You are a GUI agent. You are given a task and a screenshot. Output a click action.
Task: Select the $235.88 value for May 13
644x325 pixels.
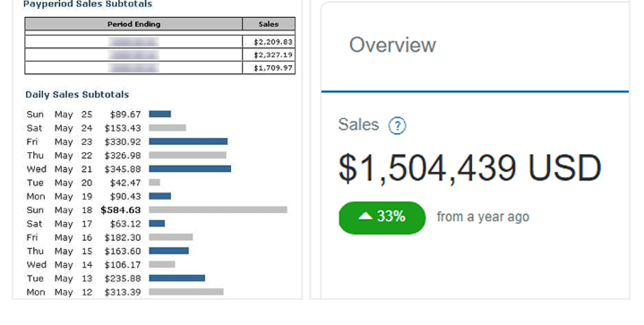123,278
